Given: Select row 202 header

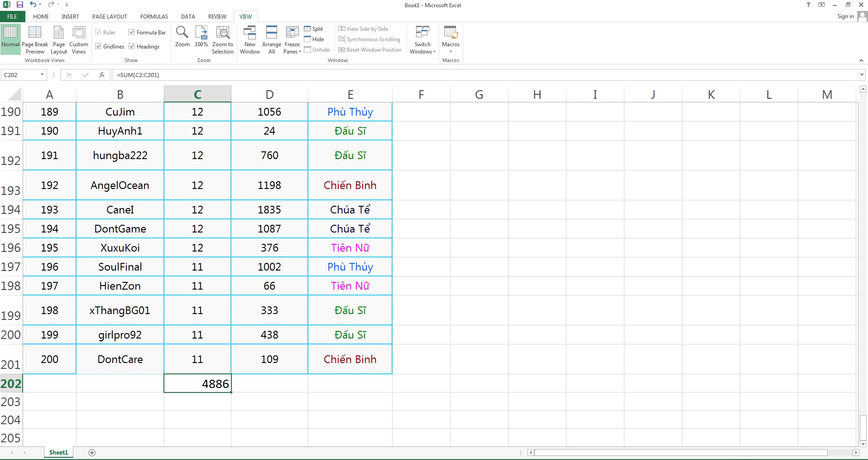Looking at the screenshot, I should [x=11, y=383].
